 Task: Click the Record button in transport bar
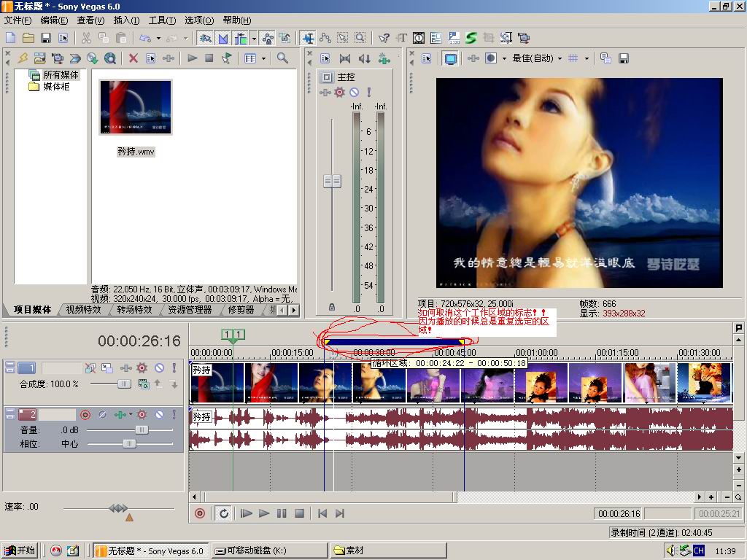pyautogui.click(x=200, y=513)
